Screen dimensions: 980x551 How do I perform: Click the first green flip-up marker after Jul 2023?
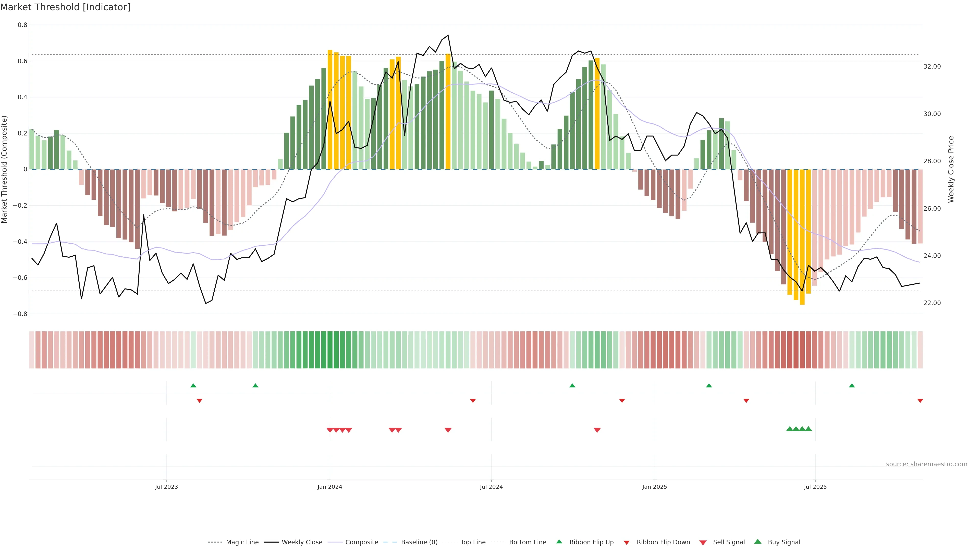coord(193,386)
